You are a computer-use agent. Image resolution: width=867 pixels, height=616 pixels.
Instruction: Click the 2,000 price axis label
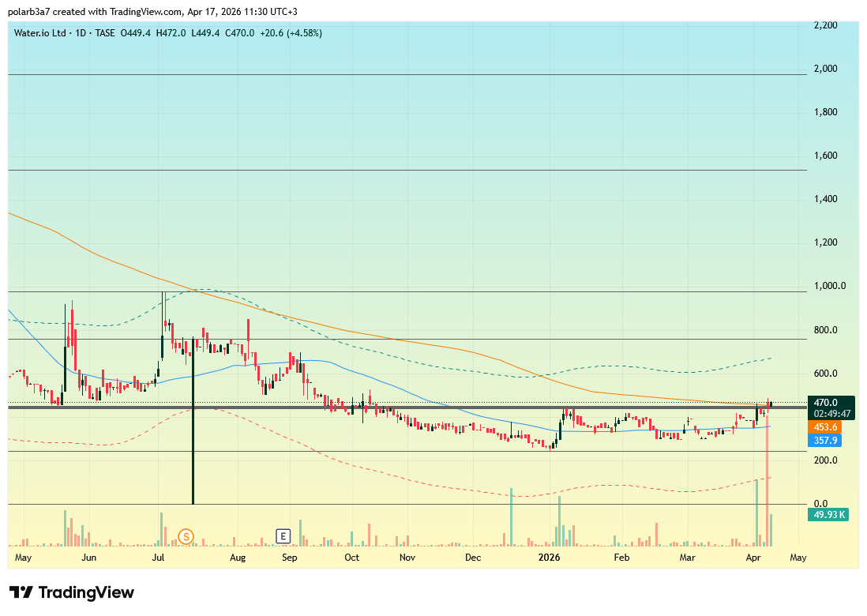pos(825,69)
